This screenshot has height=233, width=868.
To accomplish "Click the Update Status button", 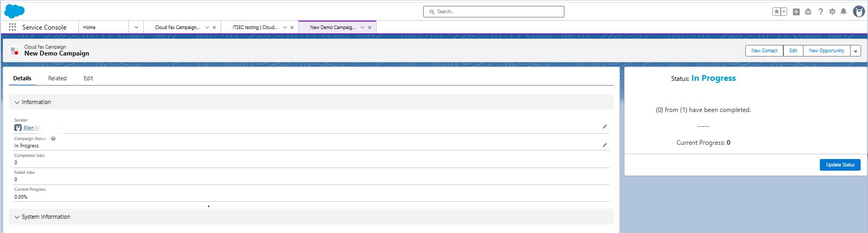I will 840,165.
